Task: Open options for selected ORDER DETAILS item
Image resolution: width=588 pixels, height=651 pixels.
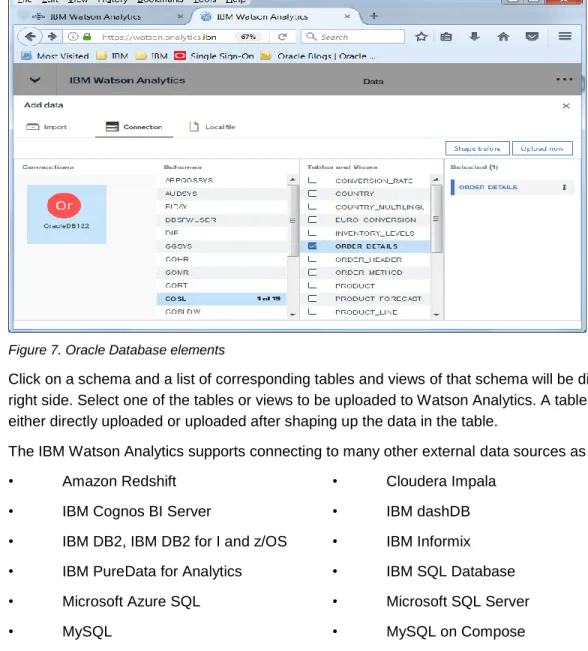Action: 564,187
